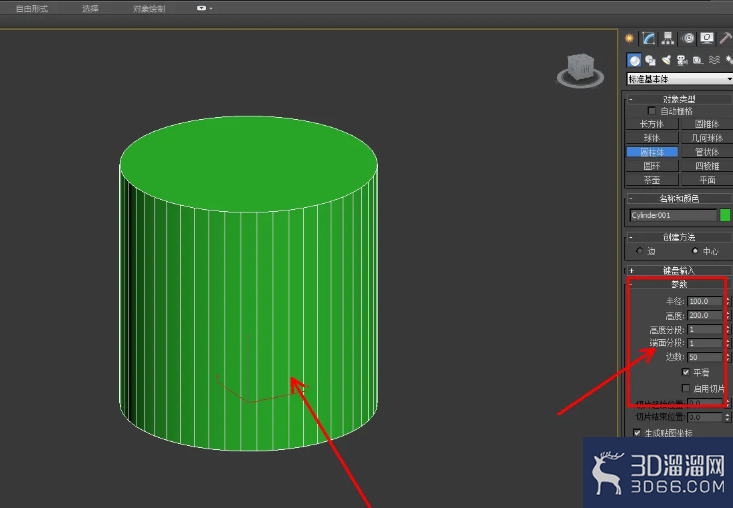
Task: Select the Shapes category icon
Action: click(650, 60)
